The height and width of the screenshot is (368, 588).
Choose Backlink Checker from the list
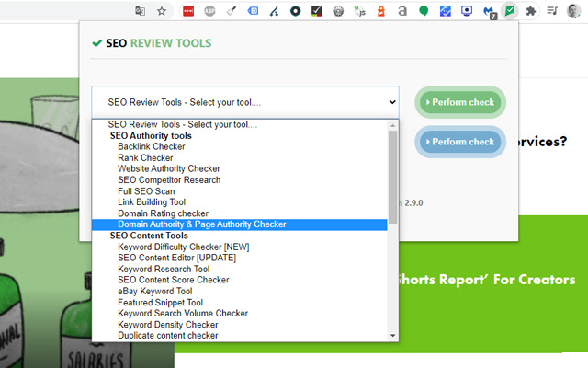pos(239,147)
